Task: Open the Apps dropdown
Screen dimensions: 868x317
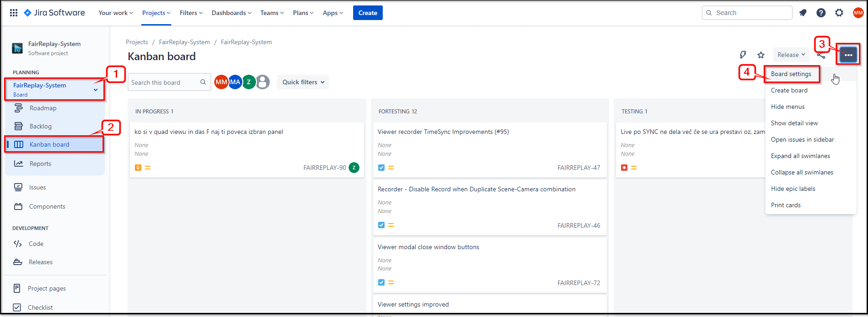Action: tap(333, 13)
